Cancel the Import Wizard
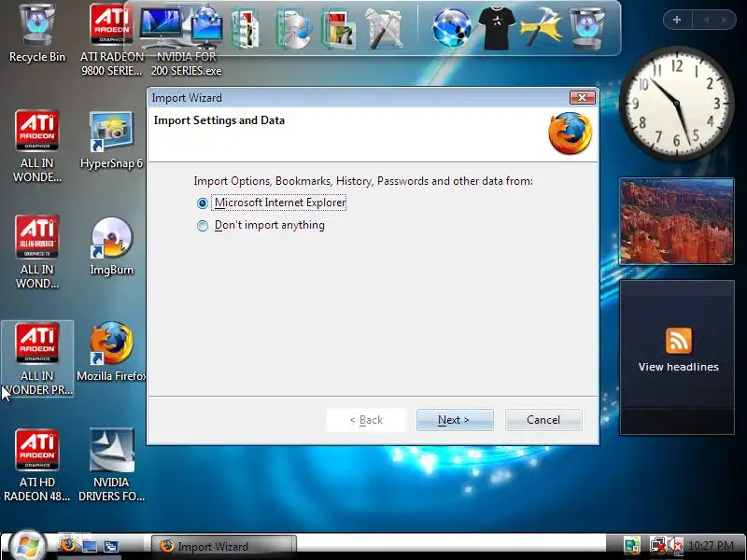747x560 pixels. pyautogui.click(x=543, y=420)
